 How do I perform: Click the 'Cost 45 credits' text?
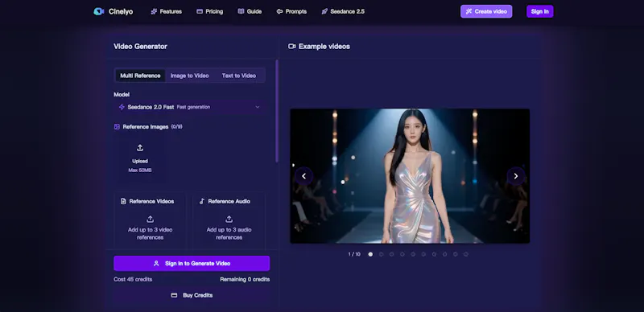click(133, 280)
